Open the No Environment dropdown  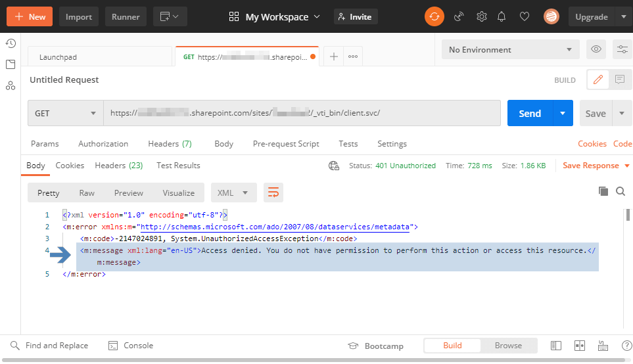[510, 50]
